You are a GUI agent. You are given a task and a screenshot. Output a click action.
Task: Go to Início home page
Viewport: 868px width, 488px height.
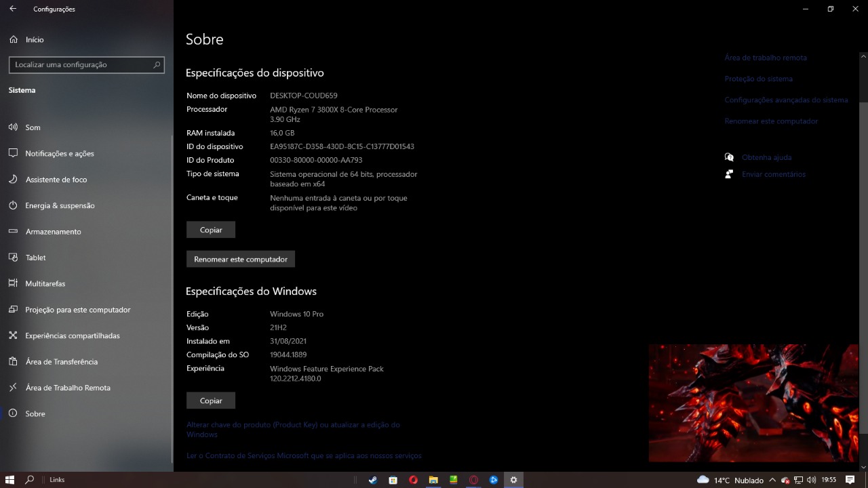(34, 40)
